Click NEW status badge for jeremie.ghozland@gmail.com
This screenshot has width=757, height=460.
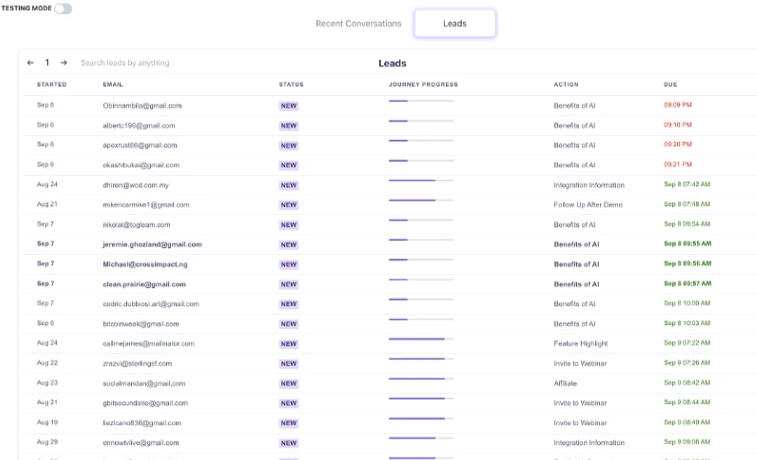point(289,244)
